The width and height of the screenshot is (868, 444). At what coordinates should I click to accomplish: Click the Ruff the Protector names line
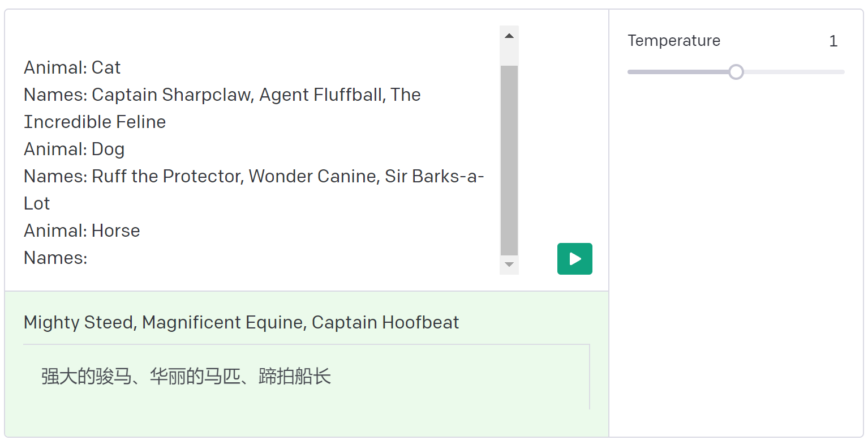(x=254, y=177)
